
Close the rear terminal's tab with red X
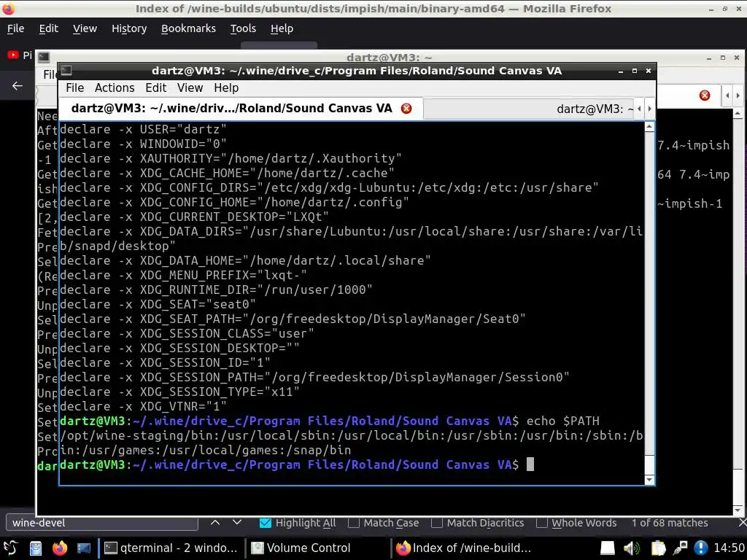tap(705, 96)
